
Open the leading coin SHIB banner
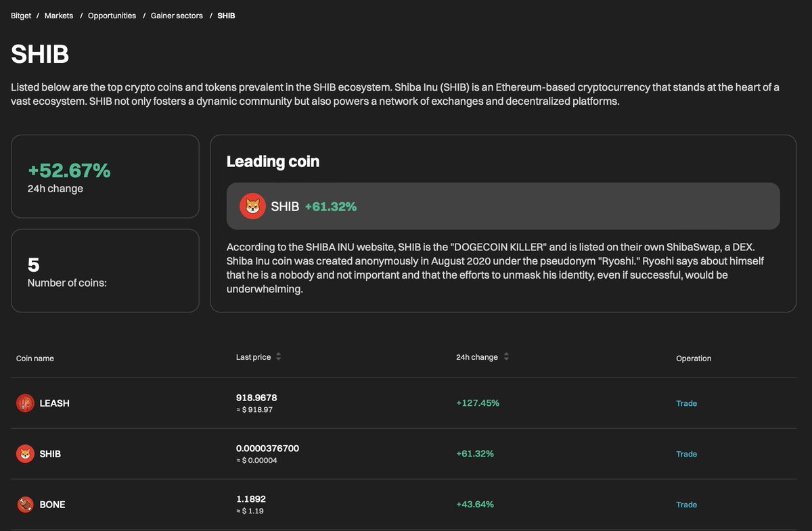tap(503, 206)
